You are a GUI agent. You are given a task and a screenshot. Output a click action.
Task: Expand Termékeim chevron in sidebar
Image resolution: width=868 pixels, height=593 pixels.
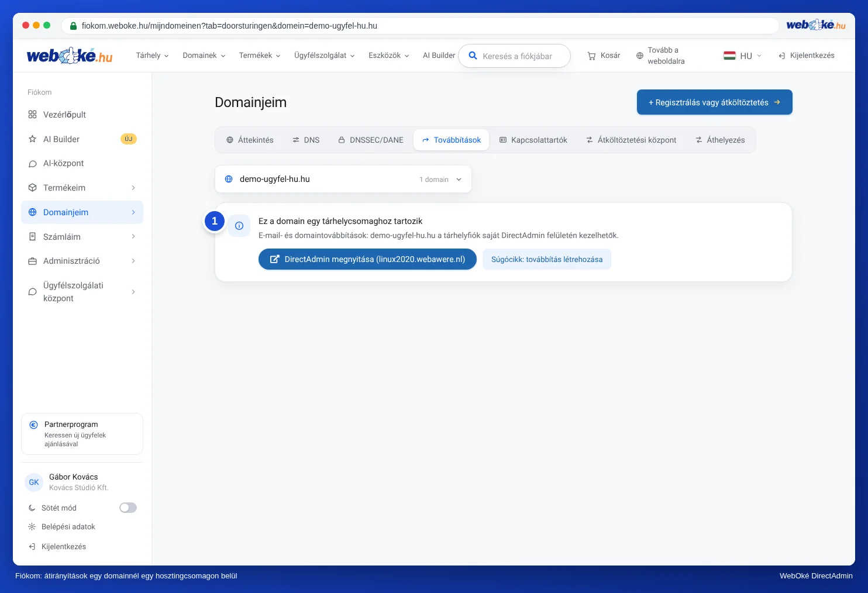click(x=133, y=188)
